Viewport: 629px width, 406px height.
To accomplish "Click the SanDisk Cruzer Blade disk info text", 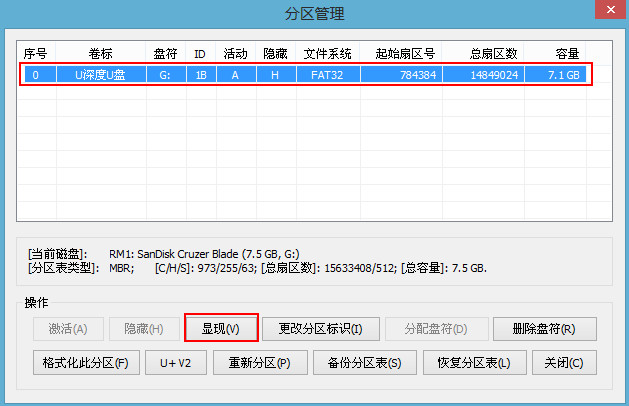I will 204,254.
